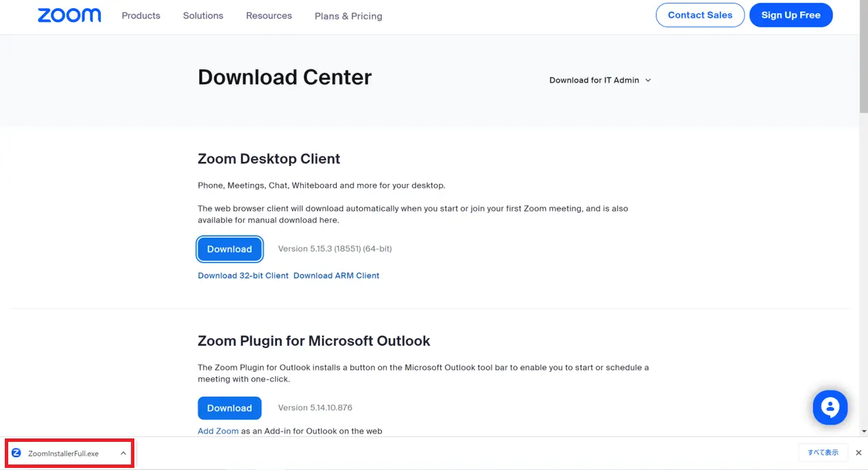
Task: Open the Download ARM Client link
Action: tap(336, 275)
